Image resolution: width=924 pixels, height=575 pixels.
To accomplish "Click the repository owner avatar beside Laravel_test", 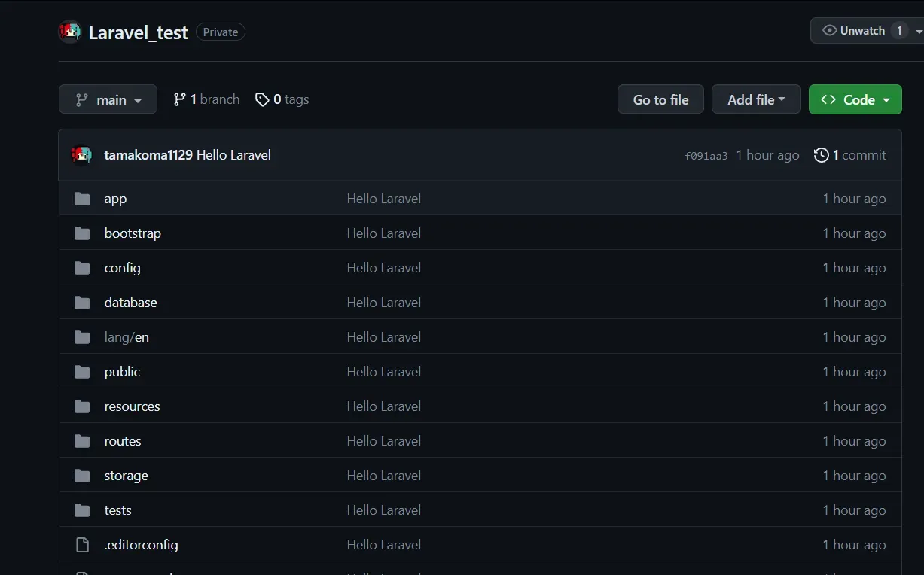I will pos(70,32).
